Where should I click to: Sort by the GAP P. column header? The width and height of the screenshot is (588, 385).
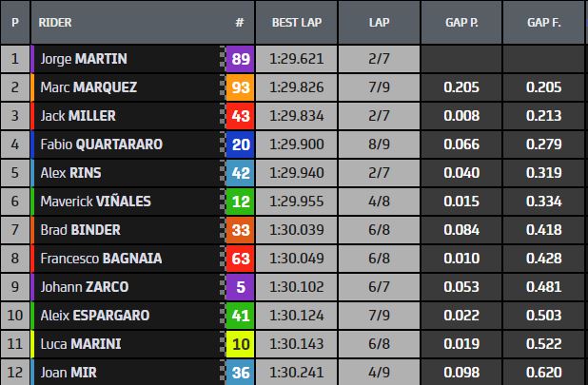[x=461, y=21]
